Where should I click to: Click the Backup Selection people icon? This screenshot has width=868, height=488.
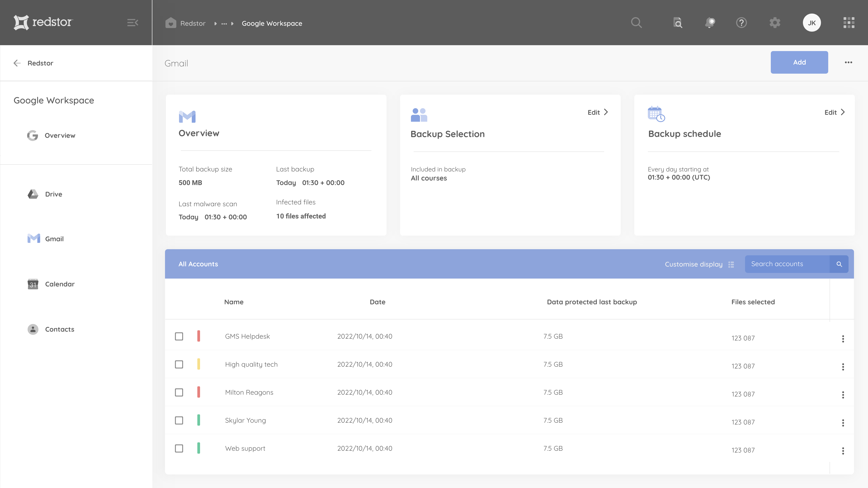[x=419, y=115]
